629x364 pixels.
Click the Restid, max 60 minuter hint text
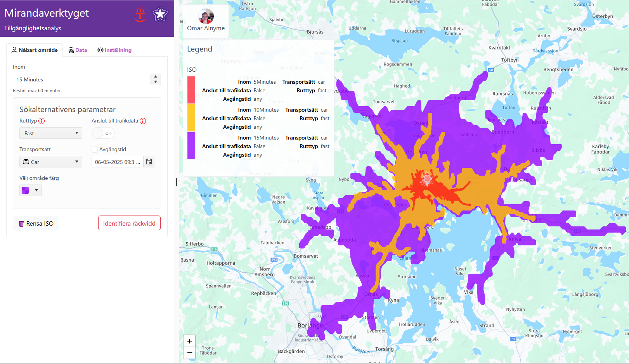tap(37, 91)
